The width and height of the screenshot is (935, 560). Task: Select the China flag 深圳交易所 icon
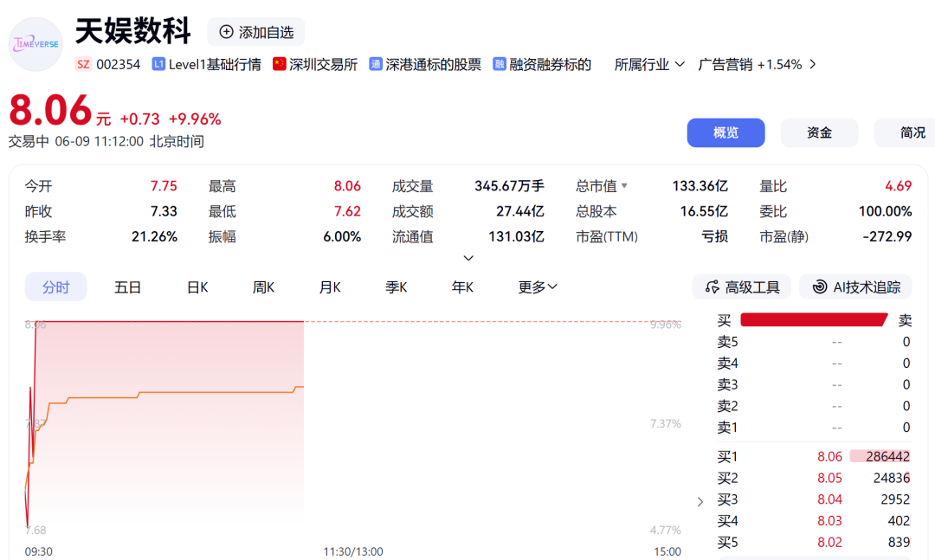tap(279, 64)
